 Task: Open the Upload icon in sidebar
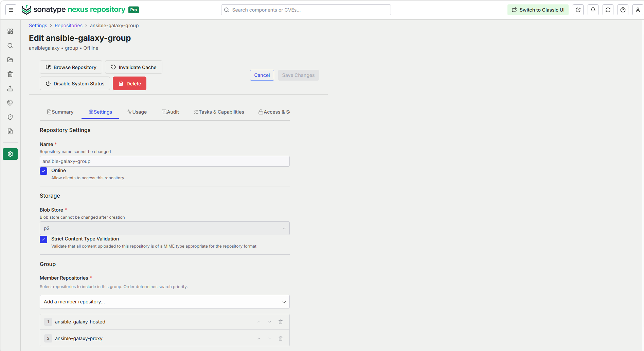pyautogui.click(x=10, y=88)
